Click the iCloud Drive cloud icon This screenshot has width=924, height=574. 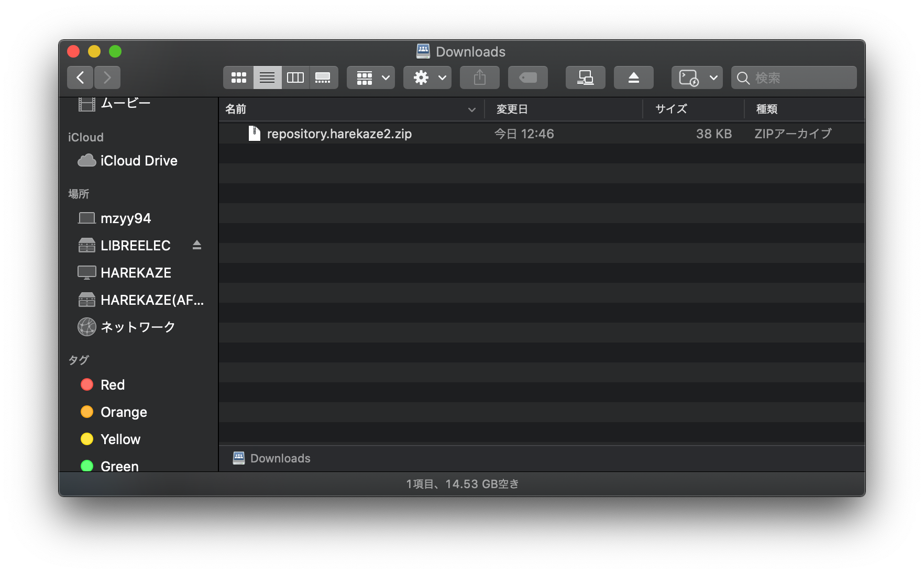86,160
